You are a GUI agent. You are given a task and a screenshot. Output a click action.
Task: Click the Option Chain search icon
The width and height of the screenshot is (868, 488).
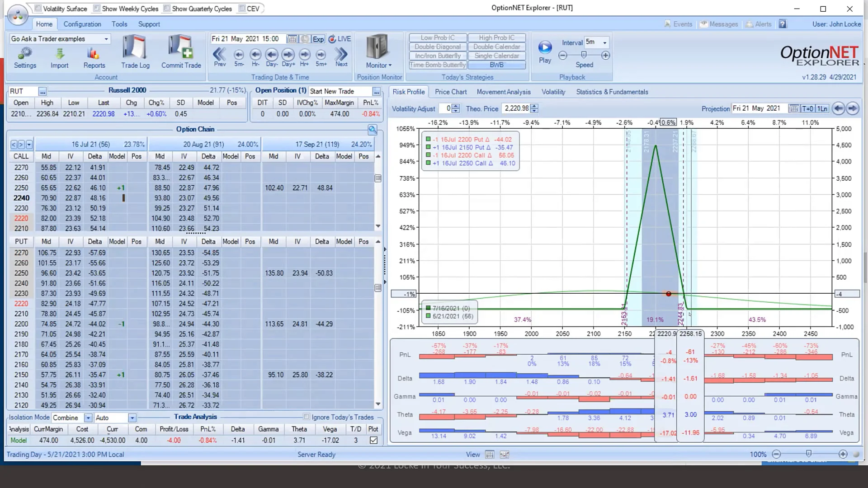coord(373,130)
